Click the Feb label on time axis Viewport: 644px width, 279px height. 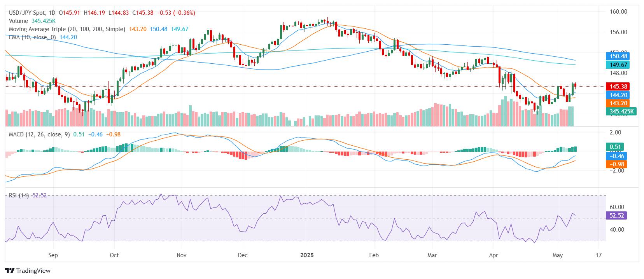pyautogui.click(x=374, y=255)
